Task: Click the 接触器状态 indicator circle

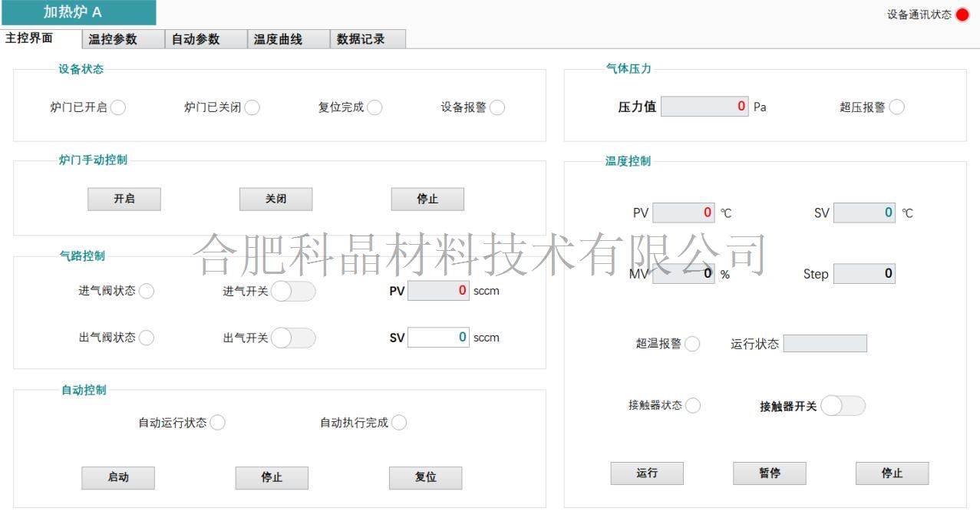Action: pos(693,406)
